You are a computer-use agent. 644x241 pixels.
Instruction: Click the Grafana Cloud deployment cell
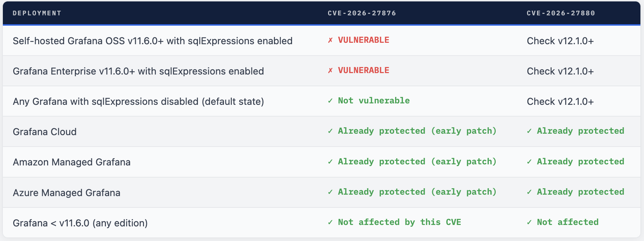click(45, 132)
